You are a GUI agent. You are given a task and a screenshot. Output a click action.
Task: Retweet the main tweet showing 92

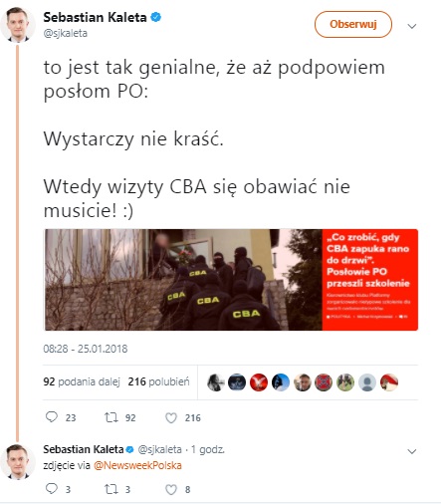[x=111, y=417]
